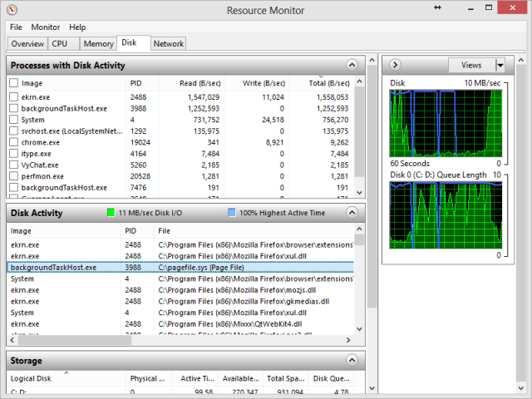Switch to the Network tab

(x=169, y=43)
